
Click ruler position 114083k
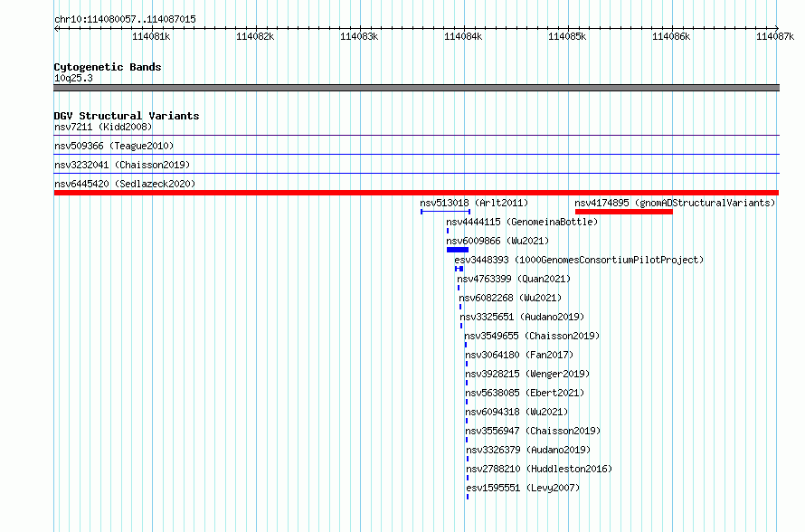359,36
